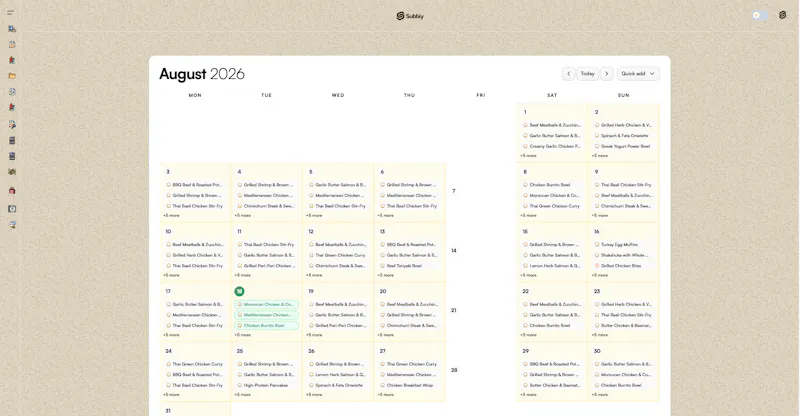Expand +5 more on August 2
The height and width of the screenshot is (416, 800).
[x=599, y=156]
